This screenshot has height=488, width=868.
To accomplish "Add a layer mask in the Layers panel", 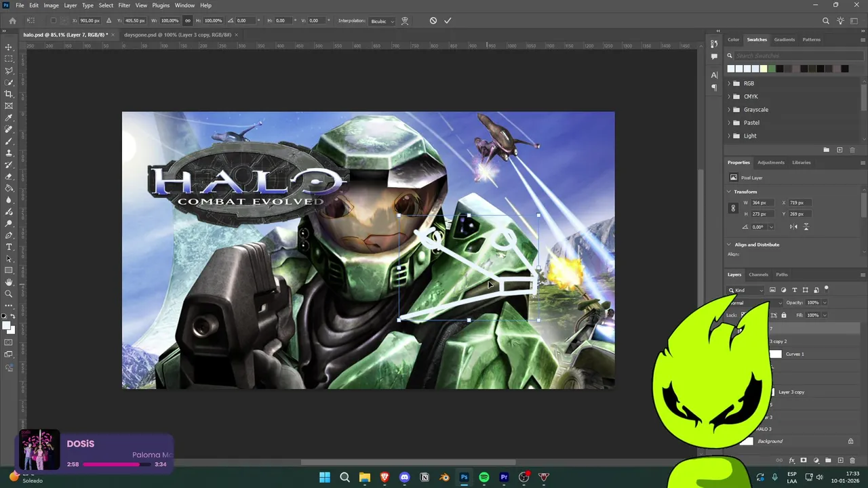I will pyautogui.click(x=804, y=460).
